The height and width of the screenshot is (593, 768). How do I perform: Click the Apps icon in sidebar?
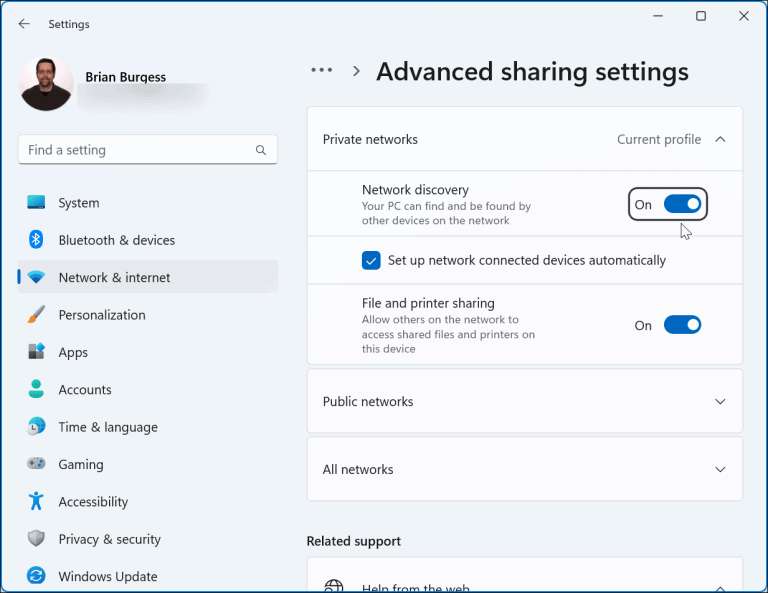[x=36, y=352]
